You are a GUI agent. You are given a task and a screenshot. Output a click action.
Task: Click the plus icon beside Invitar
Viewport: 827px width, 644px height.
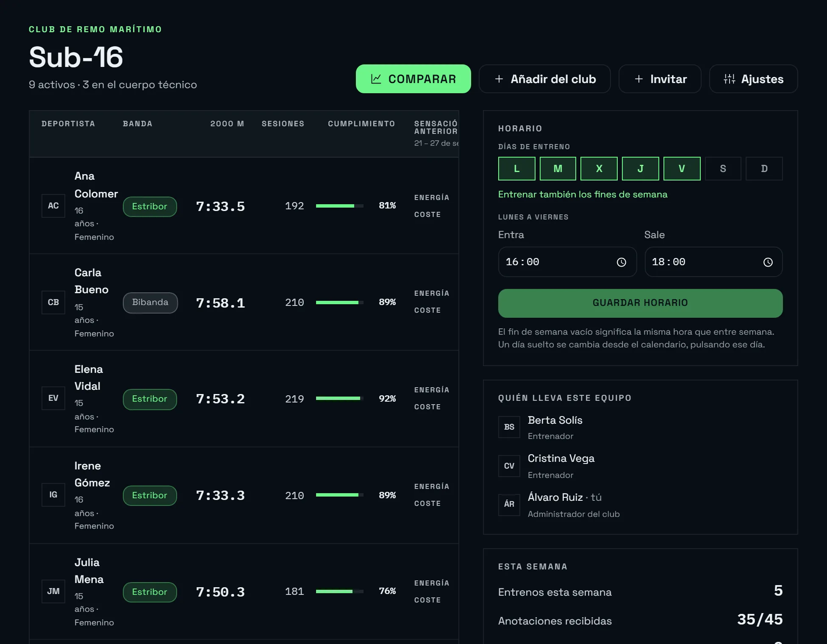639,79
